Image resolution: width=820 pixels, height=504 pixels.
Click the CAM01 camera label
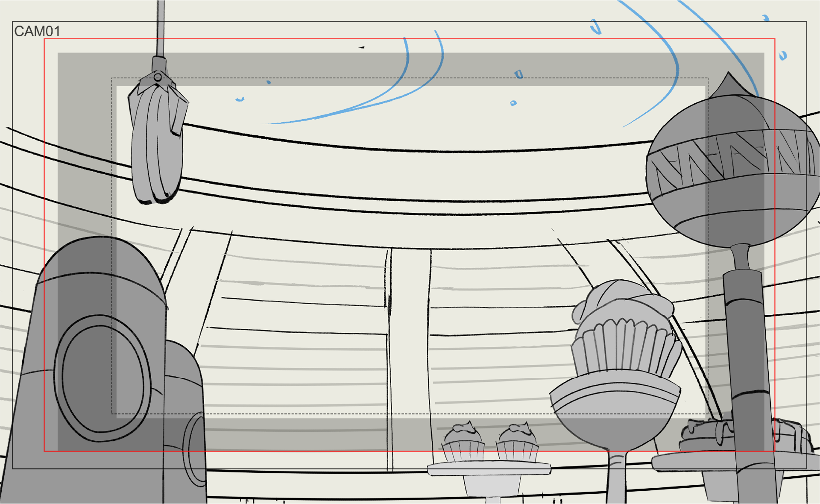coord(37,31)
